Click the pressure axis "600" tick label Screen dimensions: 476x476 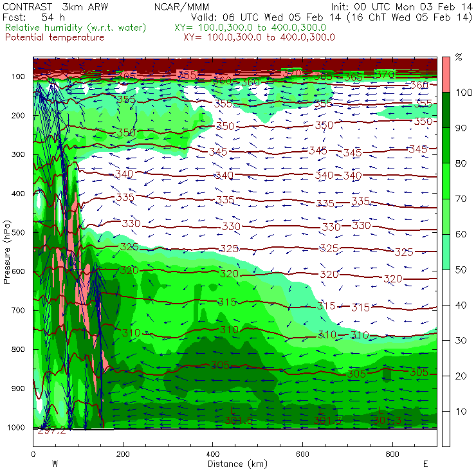(18, 271)
